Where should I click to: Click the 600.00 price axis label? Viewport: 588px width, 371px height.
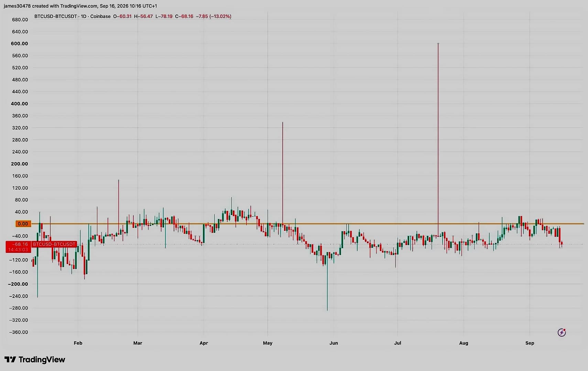click(x=20, y=44)
